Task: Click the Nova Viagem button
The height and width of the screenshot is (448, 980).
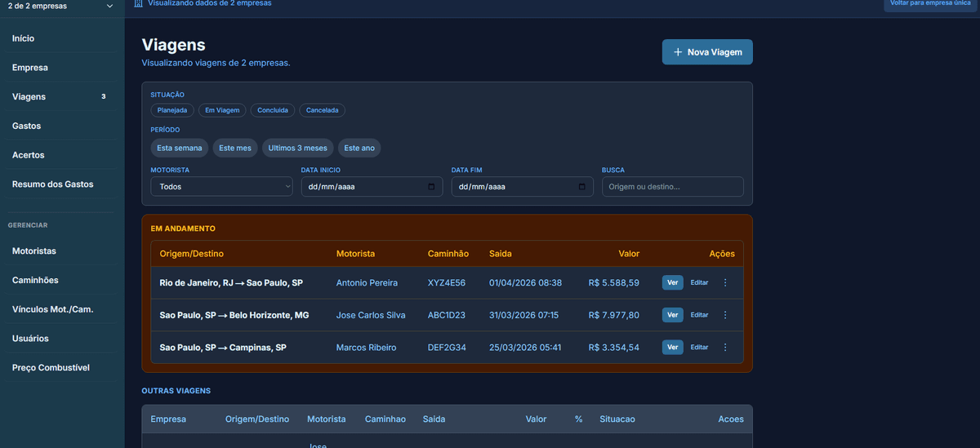Action: (x=707, y=52)
